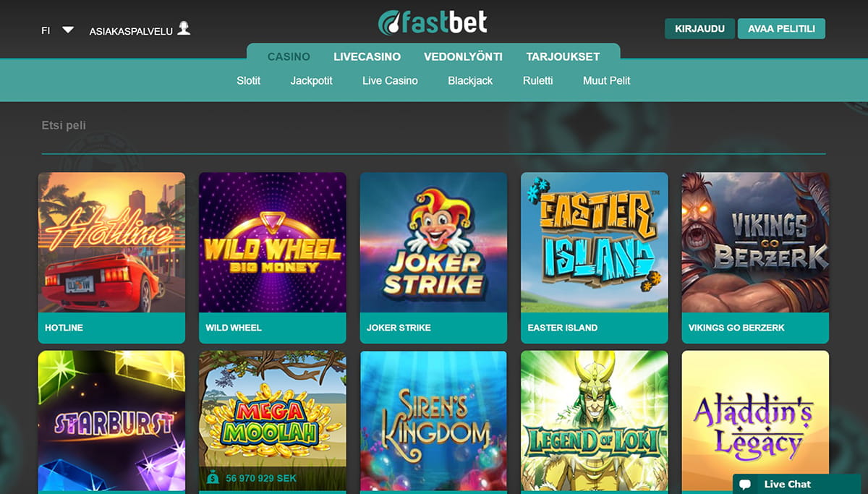Open the Vedonlyönti tab
Viewport: 868px width, 494px height.
pos(463,56)
